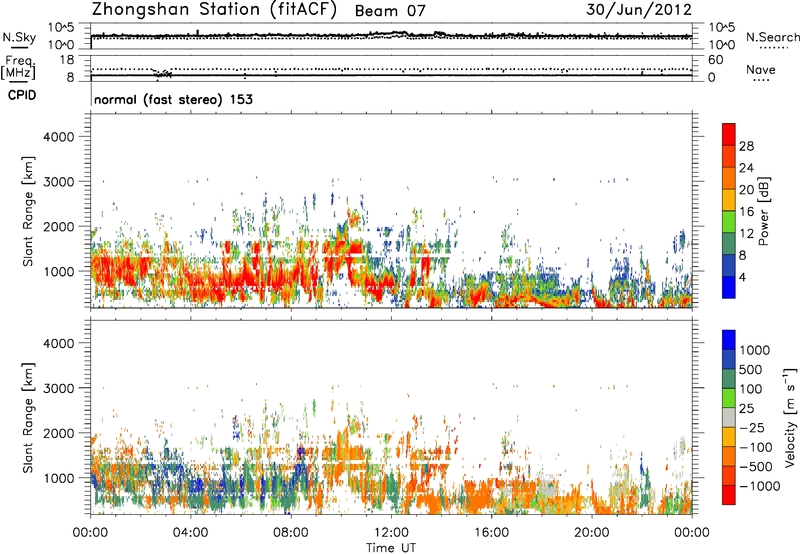Click the 'Velocity [m s⁻¹]' colorbar label

click(x=790, y=417)
